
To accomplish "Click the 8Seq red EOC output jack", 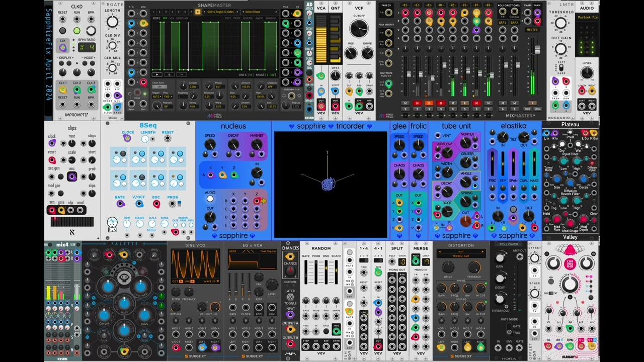I will click(x=156, y=204).
